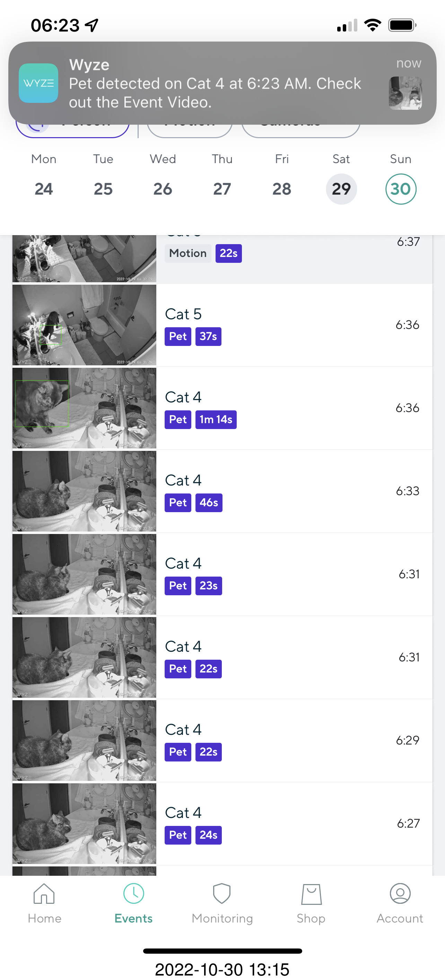Open the Cat 4 event at 6:27

(x=293, y=823)
